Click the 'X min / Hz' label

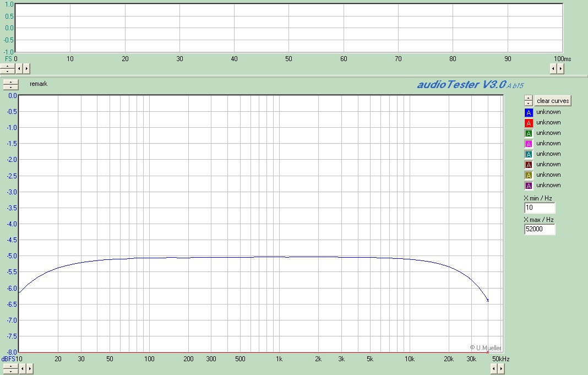538,198
